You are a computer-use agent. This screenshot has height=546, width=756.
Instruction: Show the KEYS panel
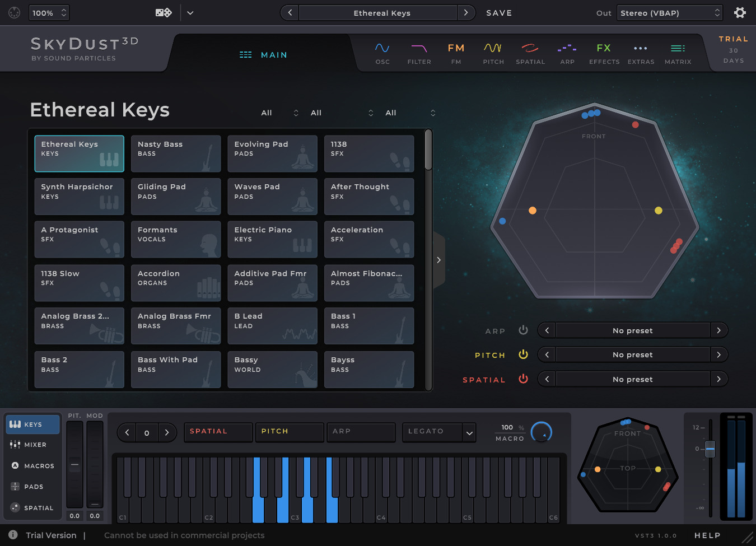click(32, 424)
